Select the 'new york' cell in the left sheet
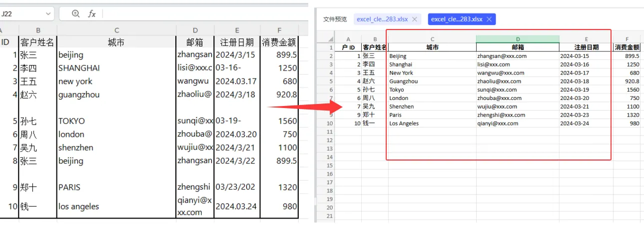This screenshot has height=228, width=644. tap(116, 81)
